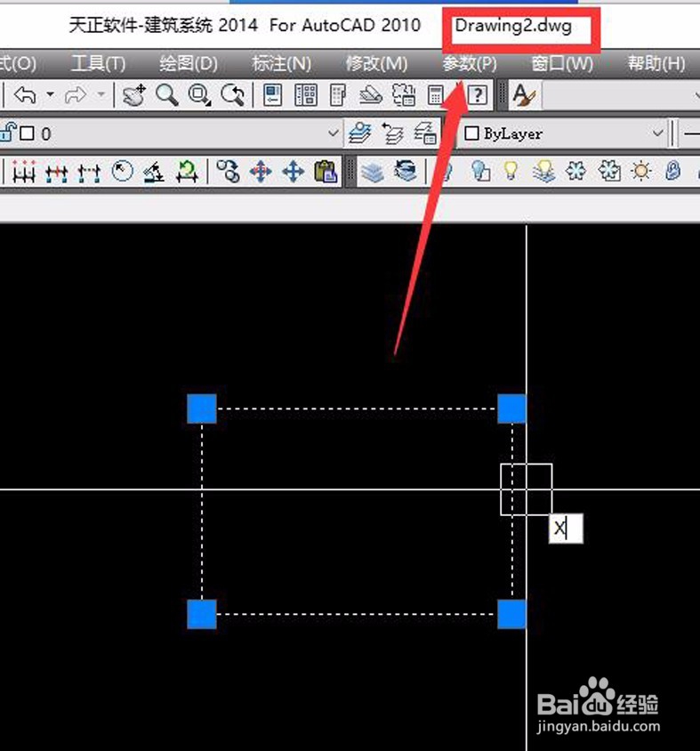Open the 标注(N) menu

pyautogui.click(x=282, y=63)
